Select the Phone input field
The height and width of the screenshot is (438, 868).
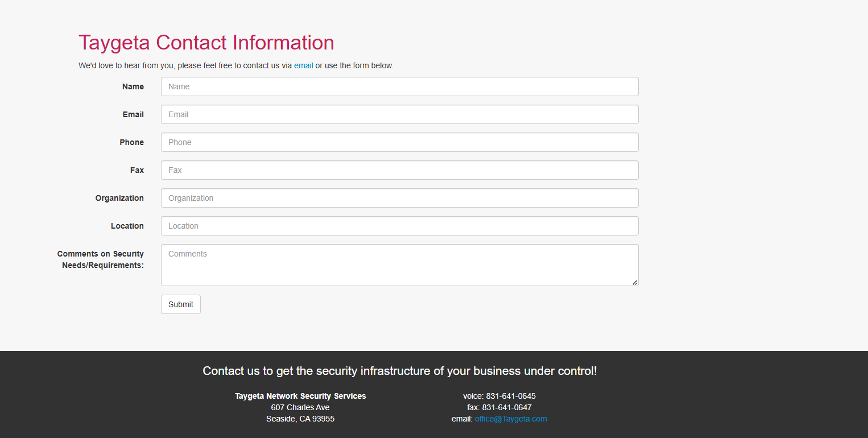[x=399, y=142]
